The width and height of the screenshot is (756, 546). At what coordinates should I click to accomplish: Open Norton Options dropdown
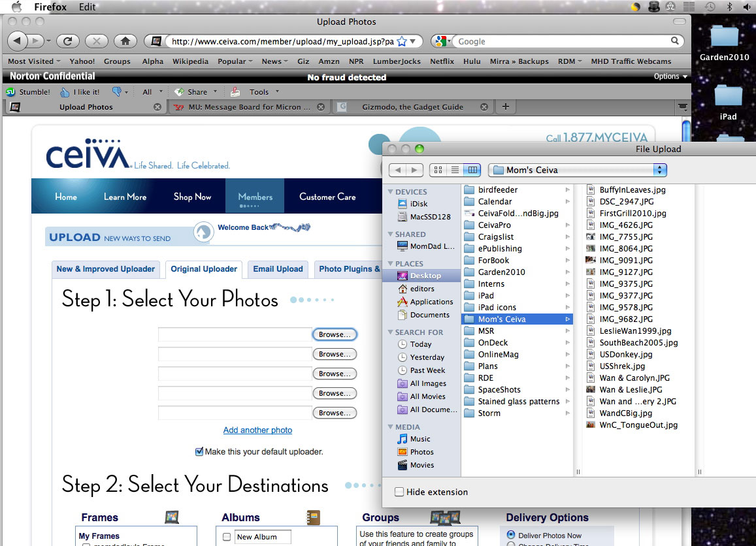(670, 76)
